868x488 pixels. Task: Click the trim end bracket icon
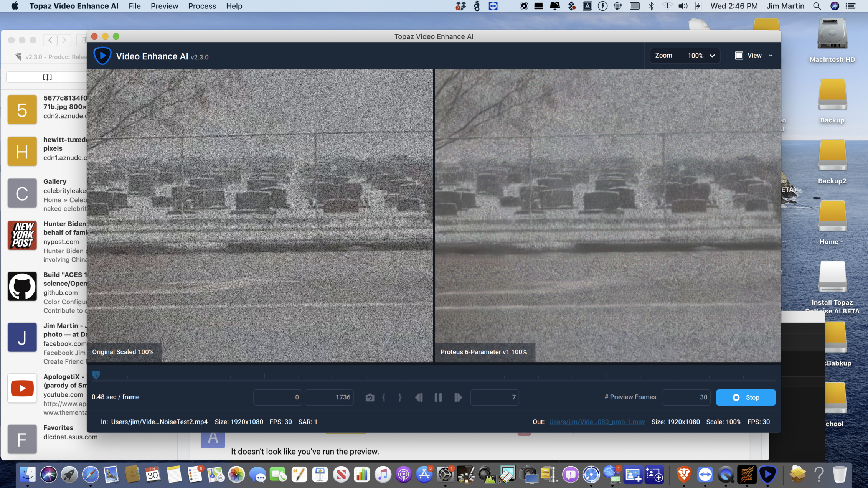coord(400,397)
